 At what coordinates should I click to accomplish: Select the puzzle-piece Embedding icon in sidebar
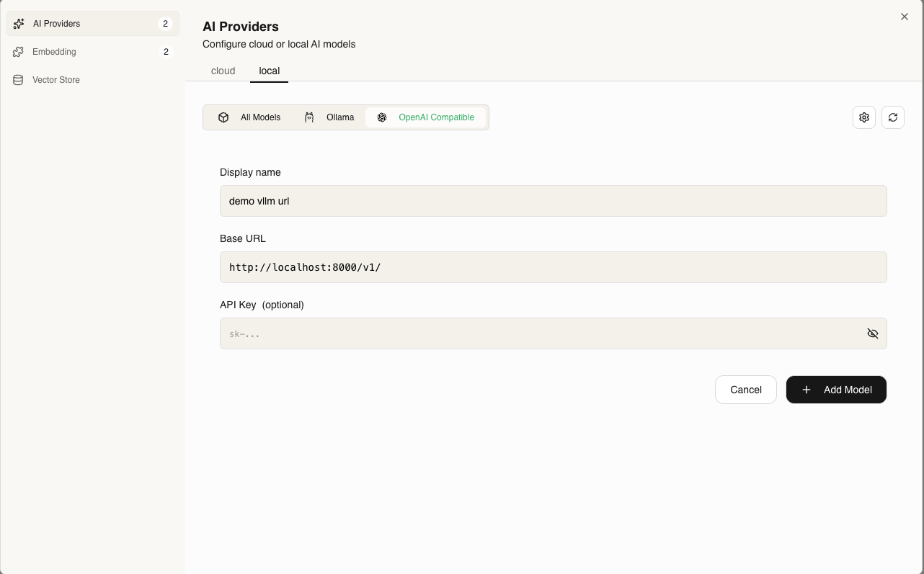(x=17, y=51)
